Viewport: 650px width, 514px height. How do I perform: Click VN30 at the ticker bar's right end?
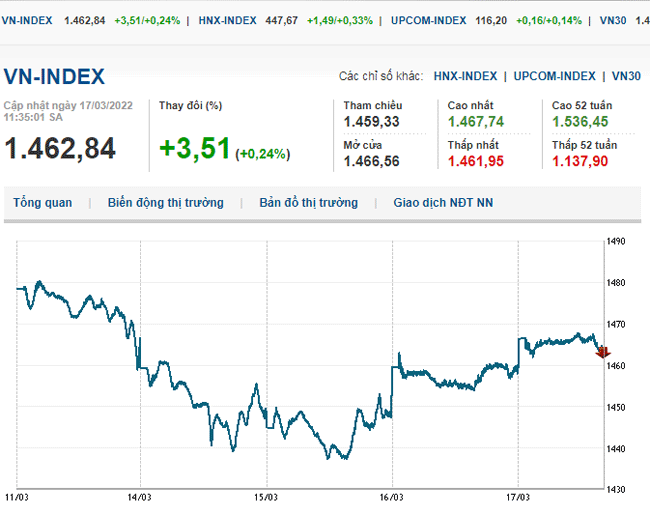pos(614,20)
